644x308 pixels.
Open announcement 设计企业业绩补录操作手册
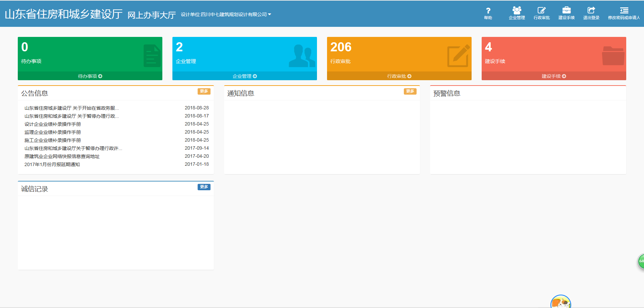53,124
